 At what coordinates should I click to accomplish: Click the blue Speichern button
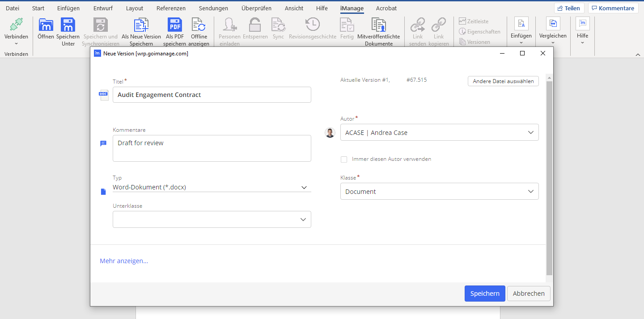(x=485, y=294)
